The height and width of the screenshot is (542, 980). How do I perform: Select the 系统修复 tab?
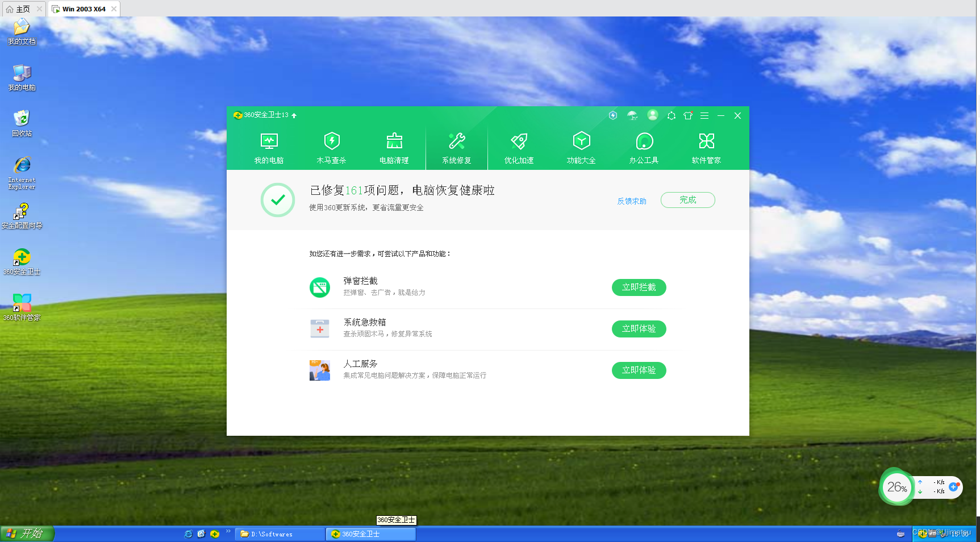(457, 148)
